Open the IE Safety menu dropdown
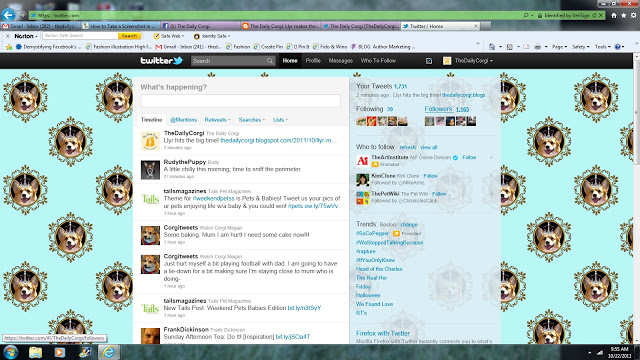 point(580,47)
